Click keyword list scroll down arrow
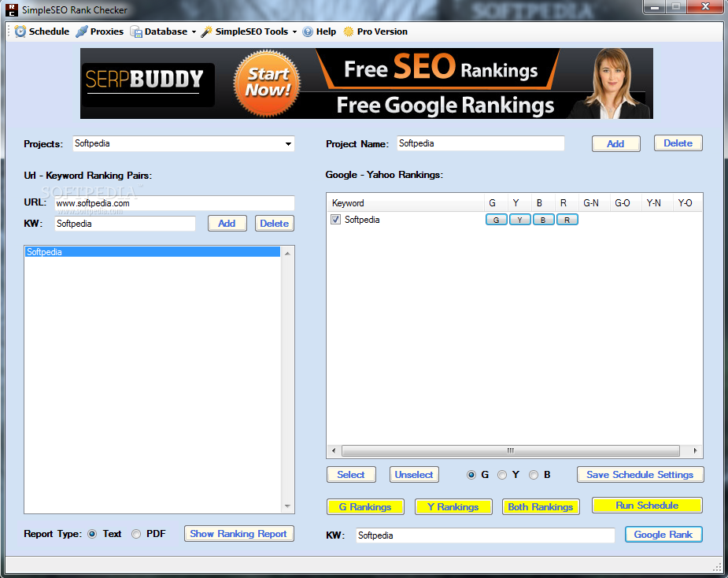Viewport: 728px width, 578px height. click(x=287, y=506)
